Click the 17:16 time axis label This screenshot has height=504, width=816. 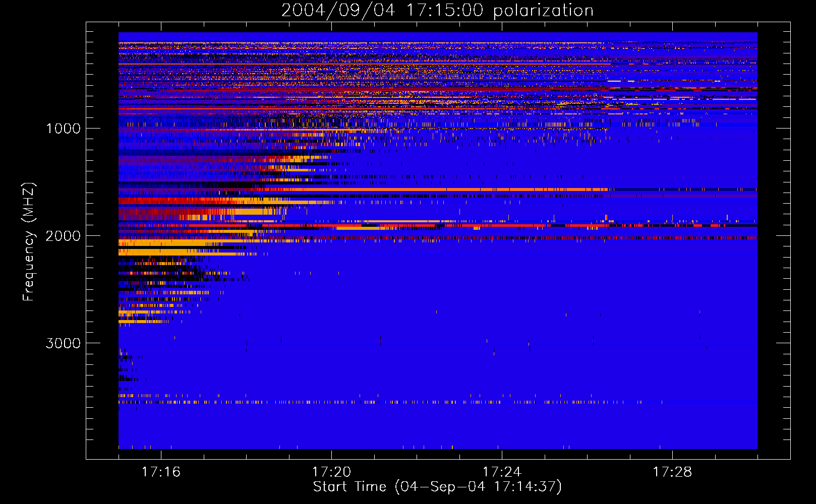pos(161,472)
